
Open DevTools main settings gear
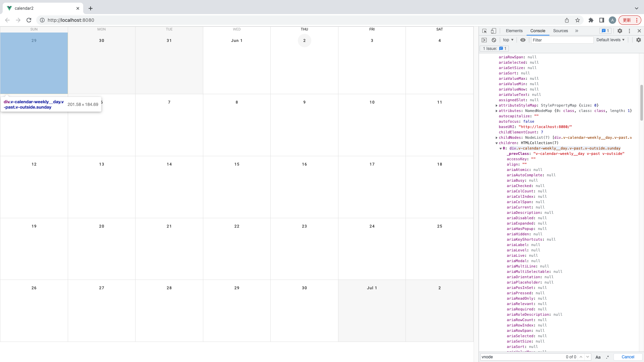[620, 31]
